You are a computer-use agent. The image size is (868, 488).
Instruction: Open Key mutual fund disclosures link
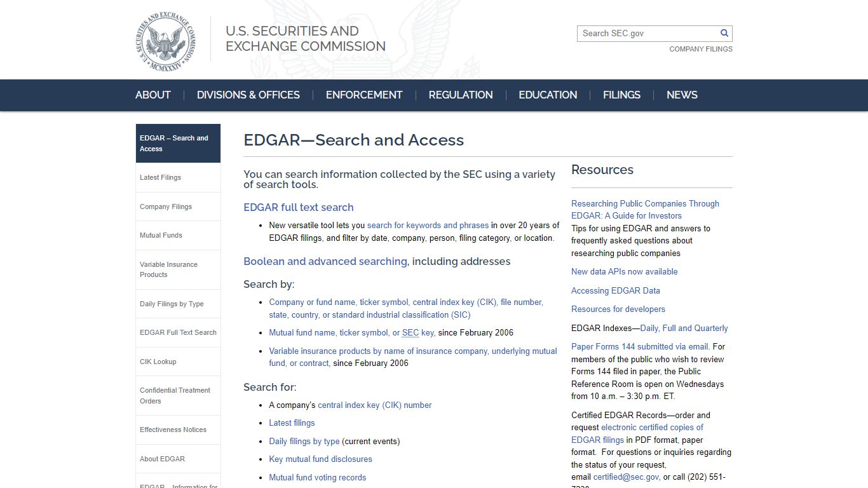click(320, 459)
